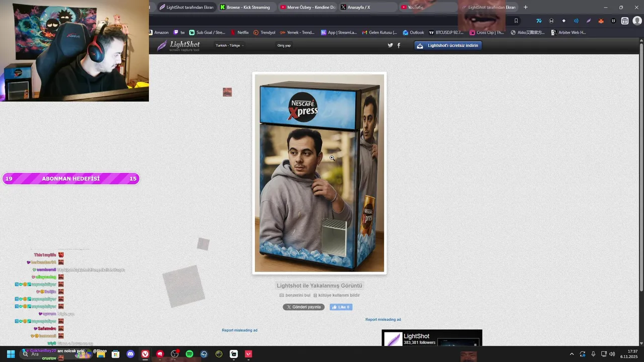This screenshot has height=362, width=644.
Task: Click the microphone icon in system tray
Action: tap(593, 354)
